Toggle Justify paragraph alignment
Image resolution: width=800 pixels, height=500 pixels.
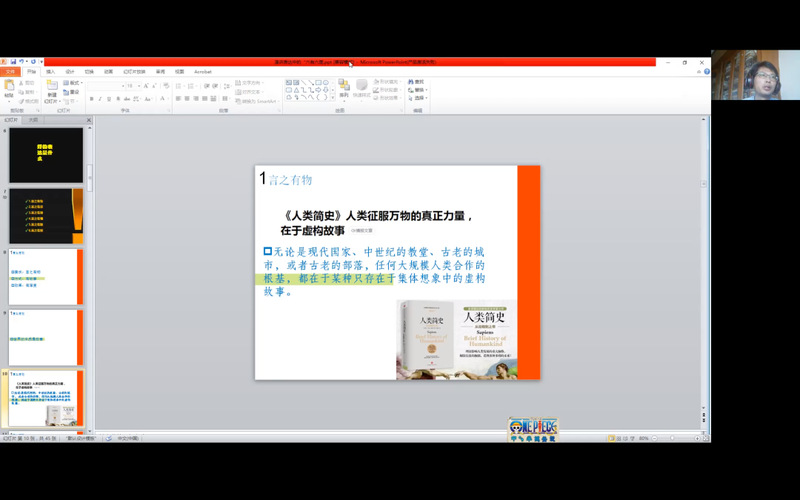tap(205, 98)
